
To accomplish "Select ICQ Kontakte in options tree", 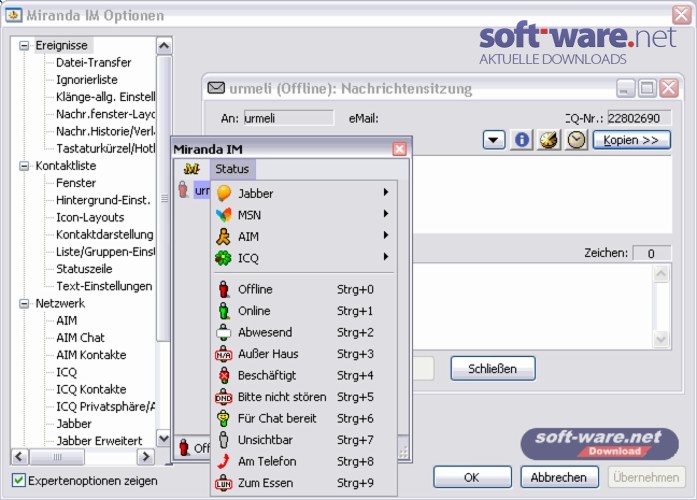I will (x=91, y=389).
